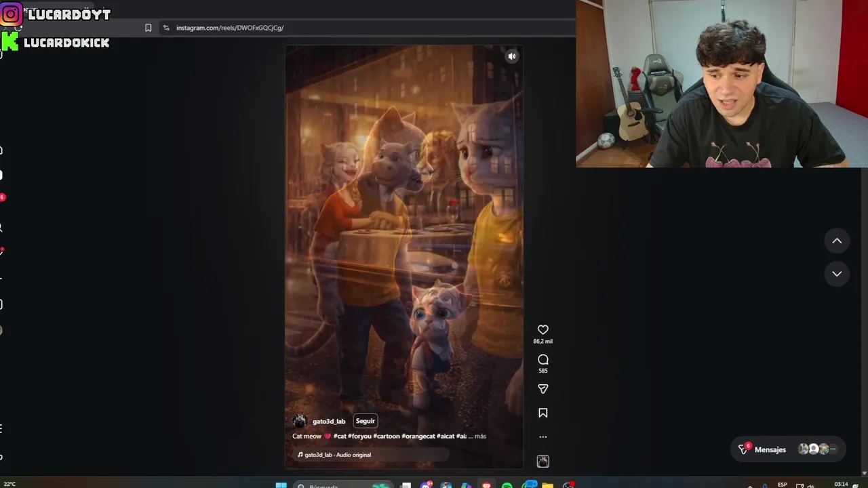
Task: Open comments via the speech bubble icon
Action: click(542, 360)
